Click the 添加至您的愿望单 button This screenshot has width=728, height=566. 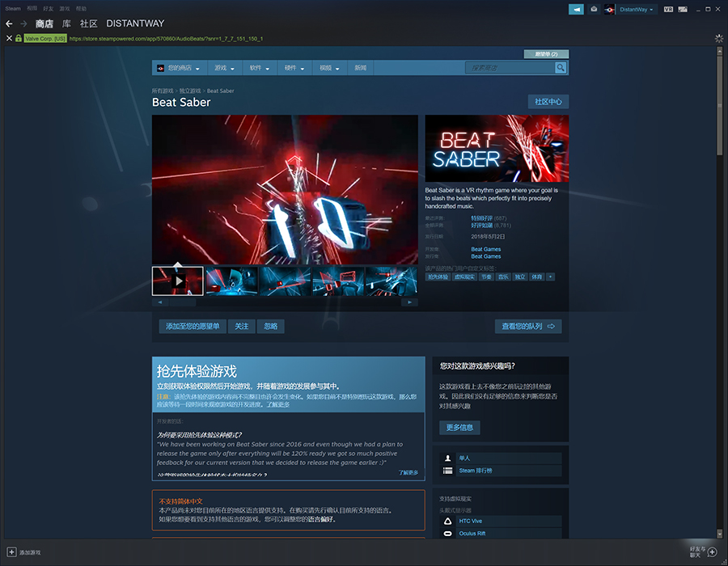(193, 326)
